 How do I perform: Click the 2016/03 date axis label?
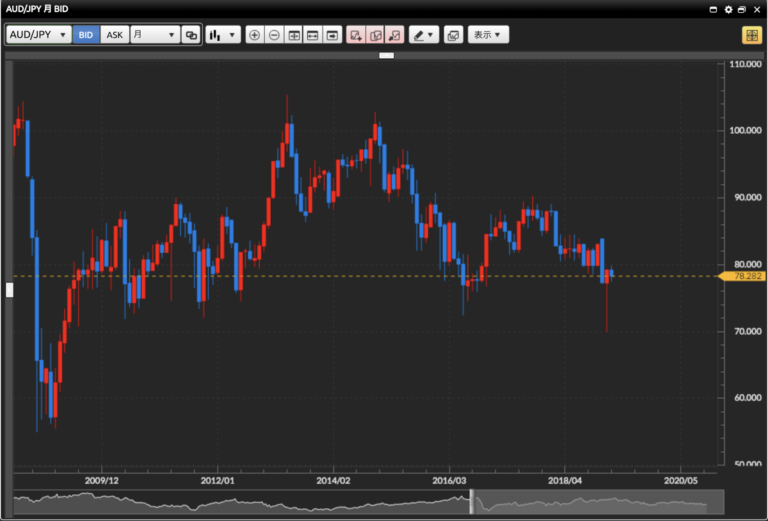click(449, 481)
